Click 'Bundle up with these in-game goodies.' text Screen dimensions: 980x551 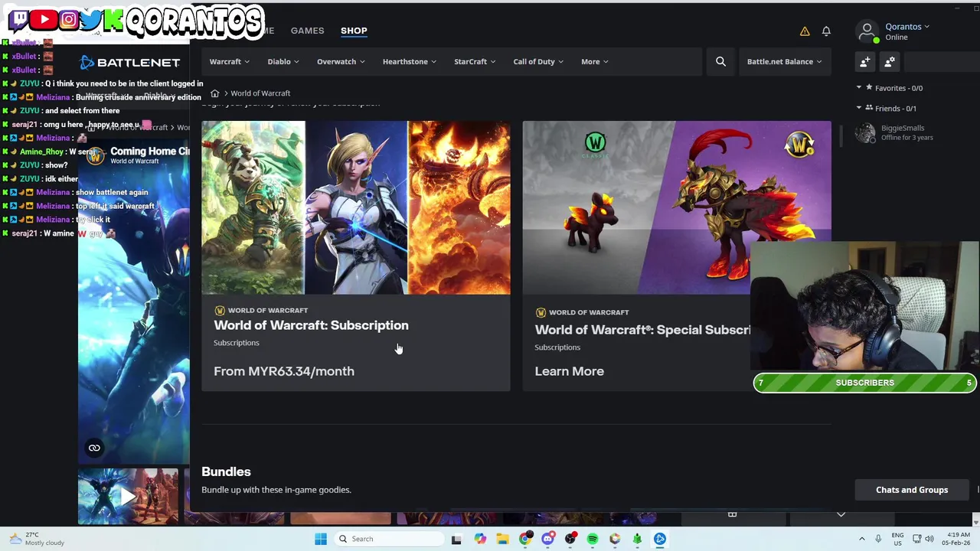tap(276, 490)
